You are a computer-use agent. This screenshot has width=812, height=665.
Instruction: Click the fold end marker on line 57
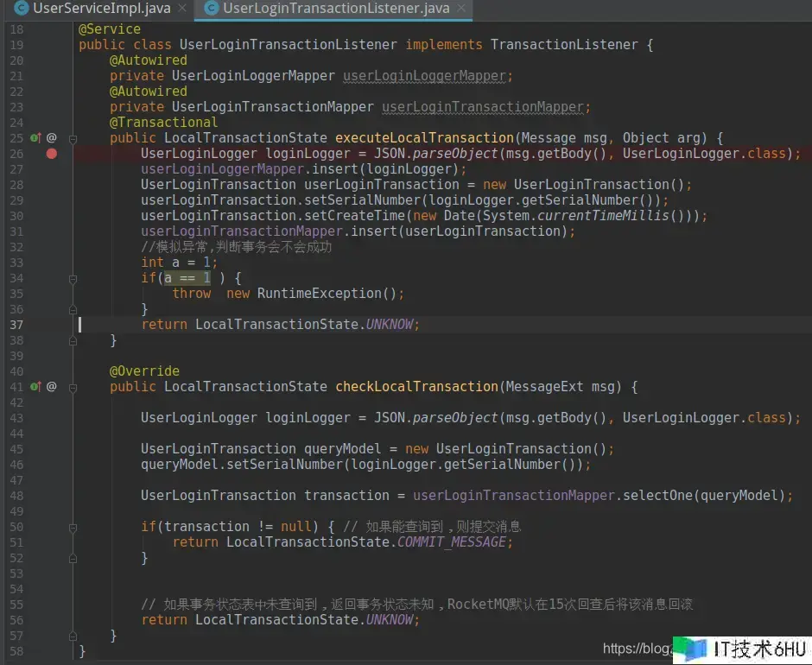coord(73,636)
